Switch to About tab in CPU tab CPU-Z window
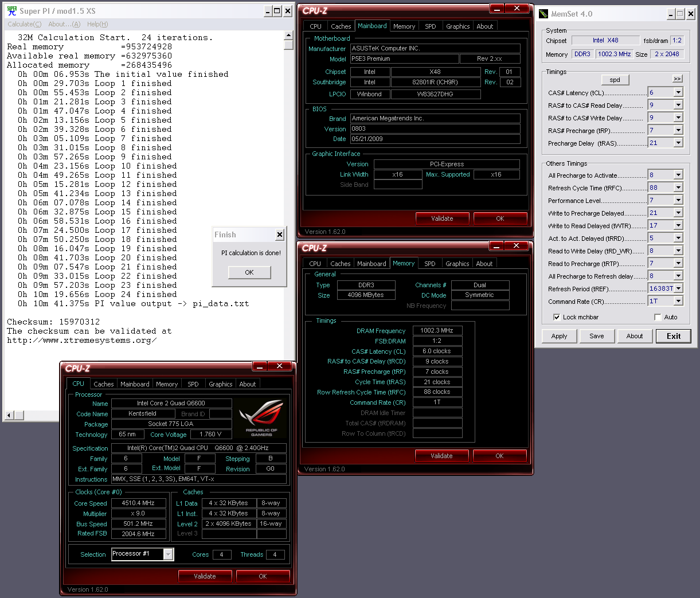Viewport: 700px width, 598px height. pyautogui.click(x=248, y=384)
